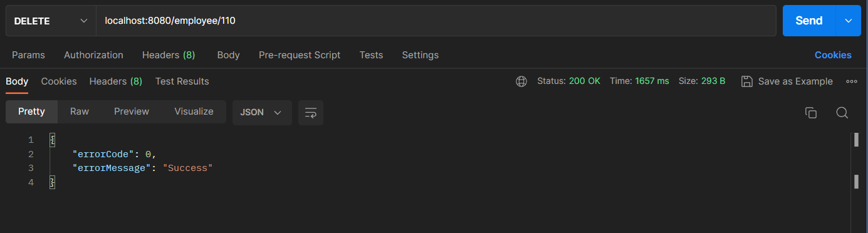Show the Test Results response tab
The height and width of the screenshot is (233, 868).
[182, 81]
